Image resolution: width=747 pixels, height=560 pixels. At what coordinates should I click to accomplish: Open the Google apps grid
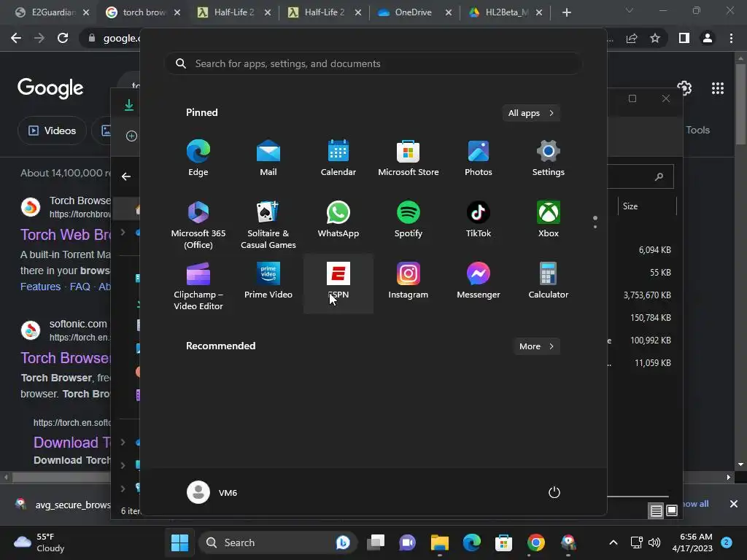tap(718, 88)
